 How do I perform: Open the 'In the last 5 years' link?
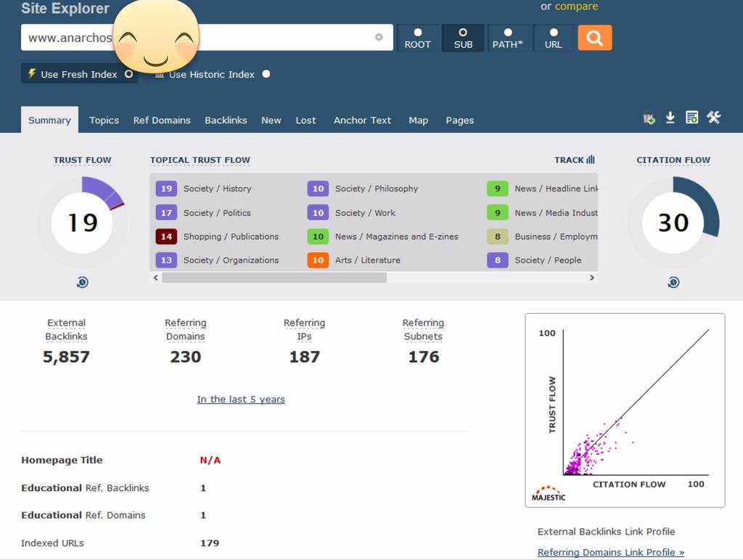241,399
